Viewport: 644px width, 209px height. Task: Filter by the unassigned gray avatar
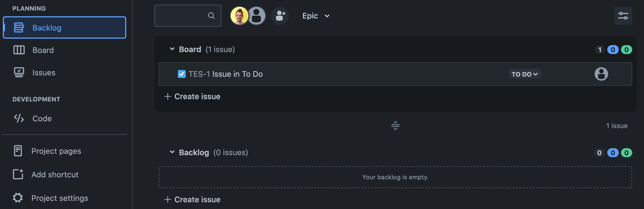[257, 16]
